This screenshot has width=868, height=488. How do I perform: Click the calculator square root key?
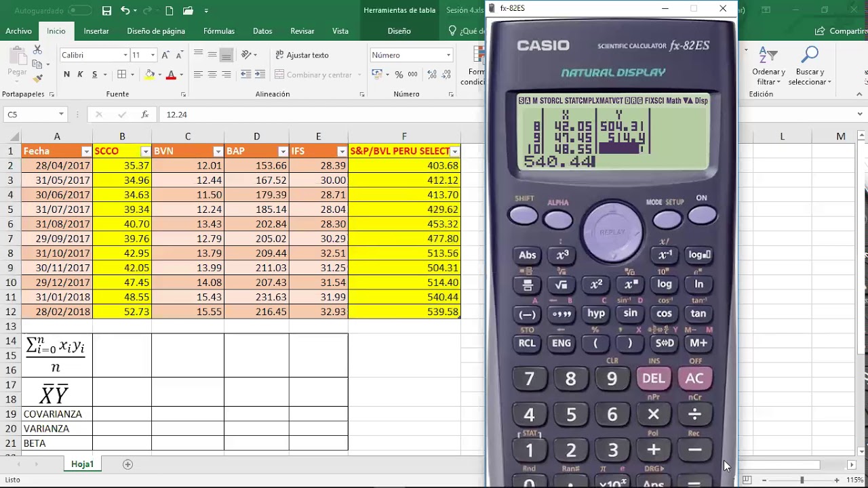click(x=561, y=285)
